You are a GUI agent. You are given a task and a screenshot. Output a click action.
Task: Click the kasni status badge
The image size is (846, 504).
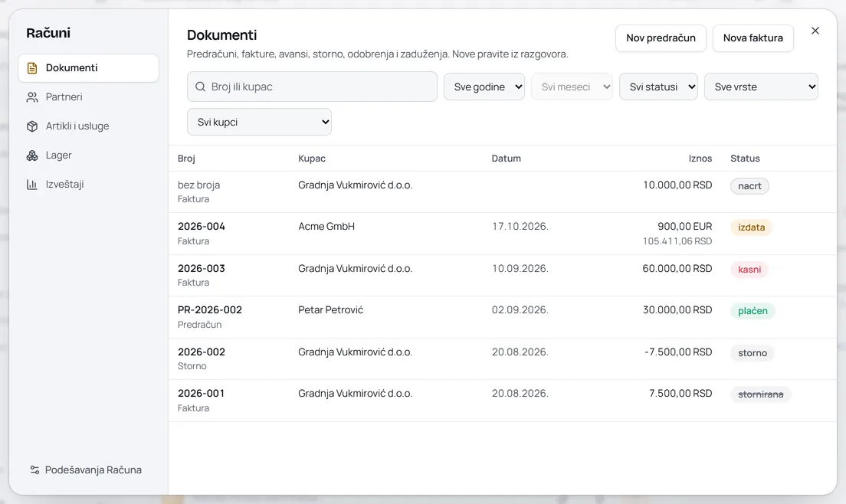(x=749, y=270)
